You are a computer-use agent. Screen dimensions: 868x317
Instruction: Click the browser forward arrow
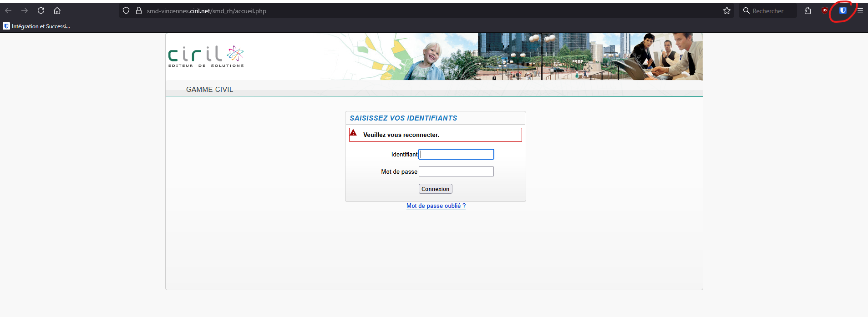point(25,10)
